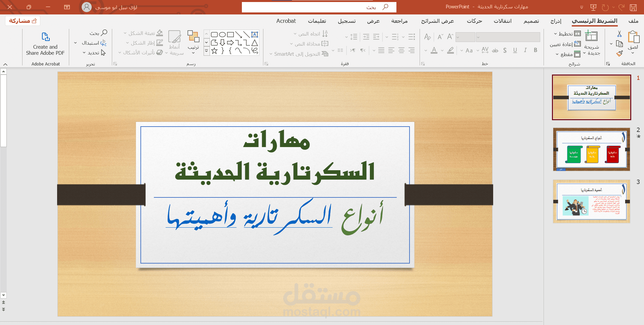Align text to the right
The height and width of the screenshot is (325, 644).
412,50
